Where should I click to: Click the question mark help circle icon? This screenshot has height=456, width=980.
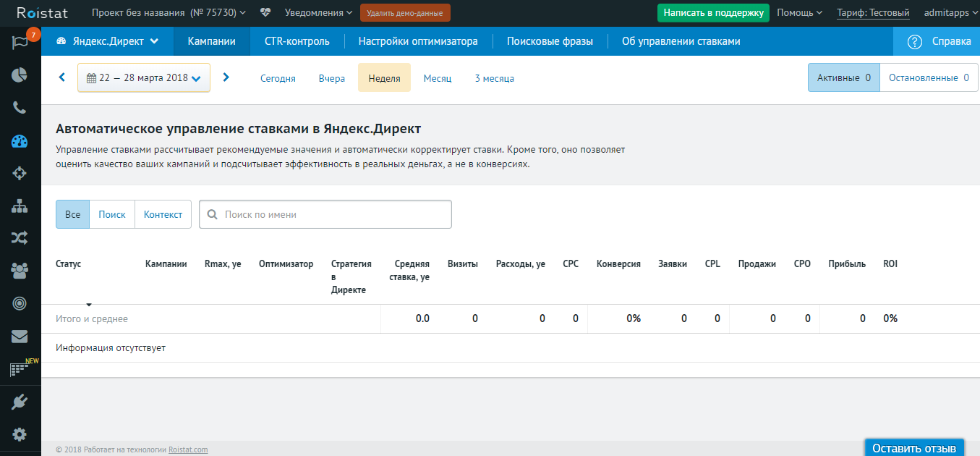click(x=915, y=41)
